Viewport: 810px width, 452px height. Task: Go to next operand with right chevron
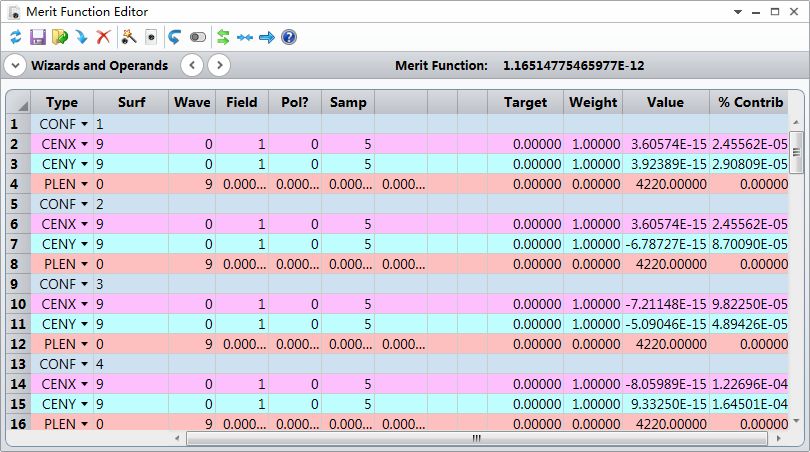[x=218, y=65]
